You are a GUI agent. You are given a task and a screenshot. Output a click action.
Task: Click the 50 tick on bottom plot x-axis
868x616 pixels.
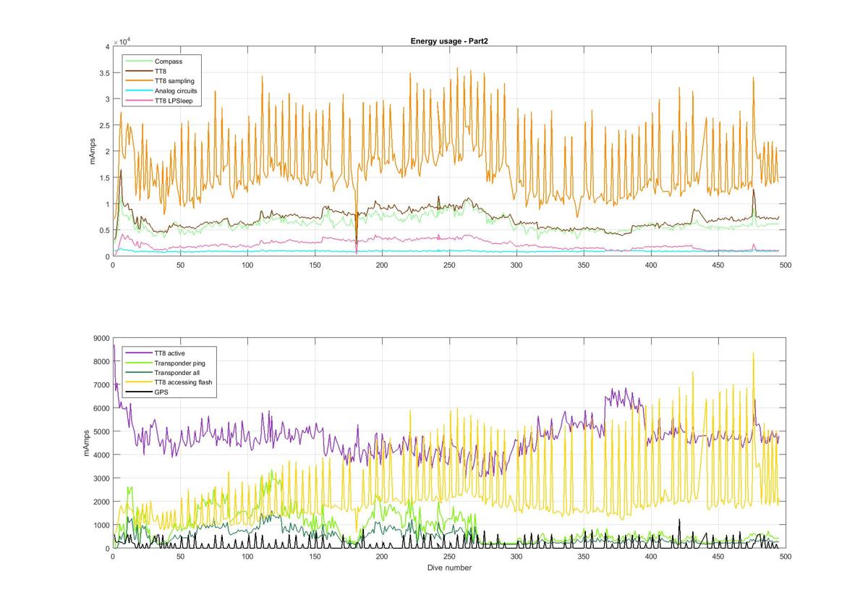click(x=180, y=557)
